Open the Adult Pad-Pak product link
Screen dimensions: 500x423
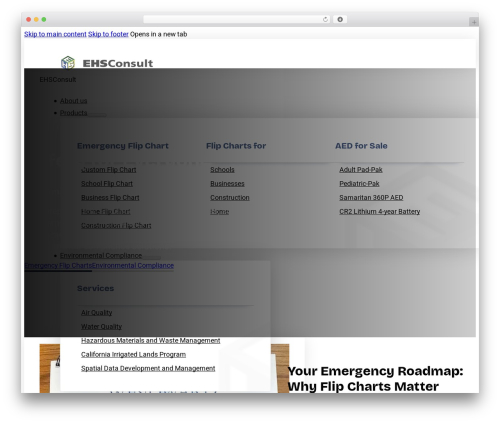(361, 170)
